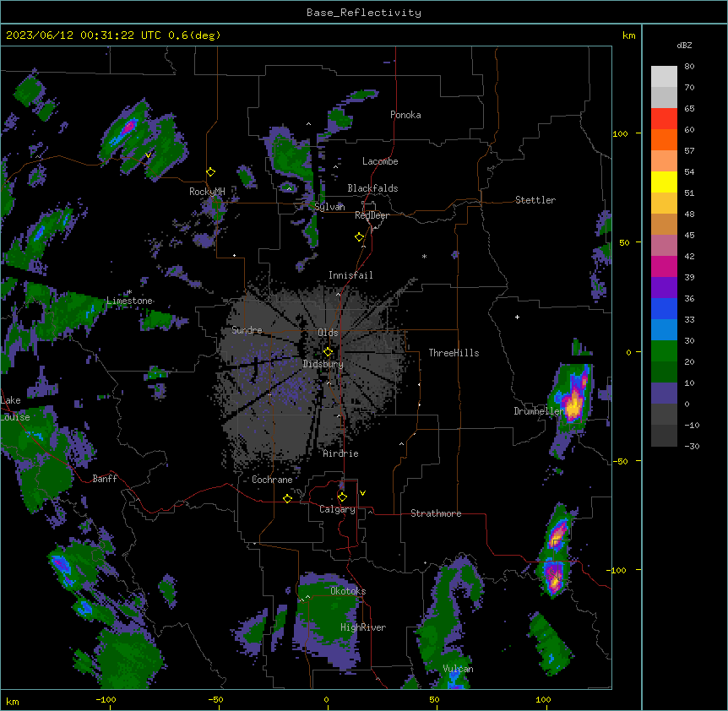Click the yellow diamond marker above the Calgary label
728x711 pixels.
342,497
